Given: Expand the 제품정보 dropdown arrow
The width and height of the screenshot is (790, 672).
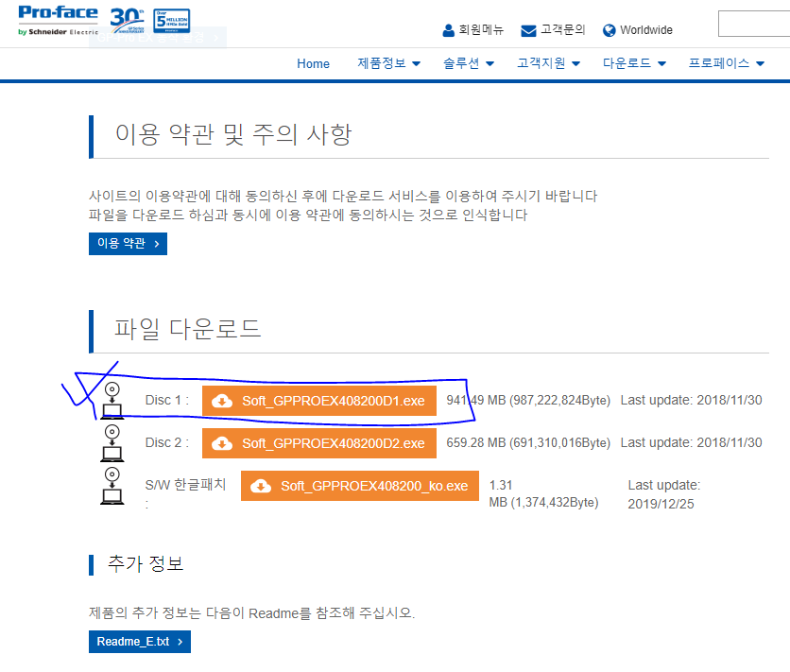Looking at the screenshot, I should tap(416, 64).
